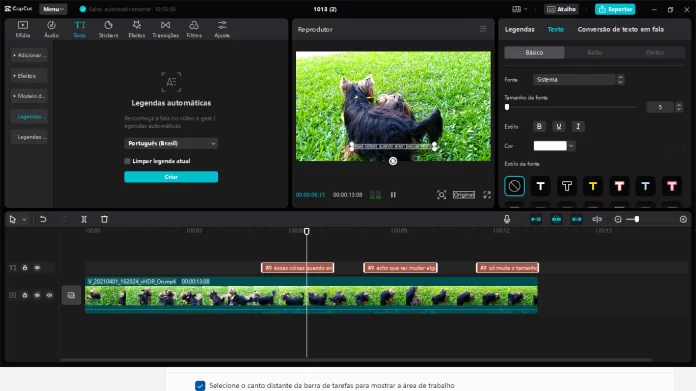Hide the video track with eye icon

click(37, 295)
